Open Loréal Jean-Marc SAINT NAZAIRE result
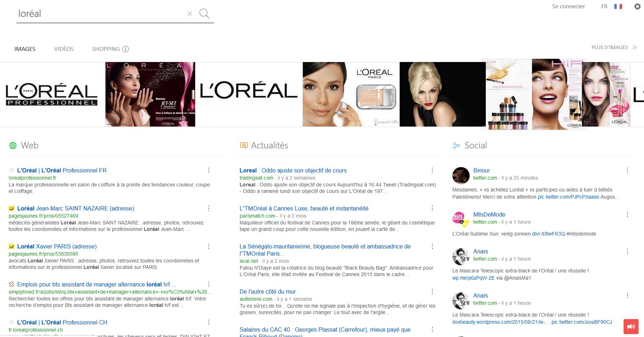Screen dimensions: 644x337 (x=76, y=209)
